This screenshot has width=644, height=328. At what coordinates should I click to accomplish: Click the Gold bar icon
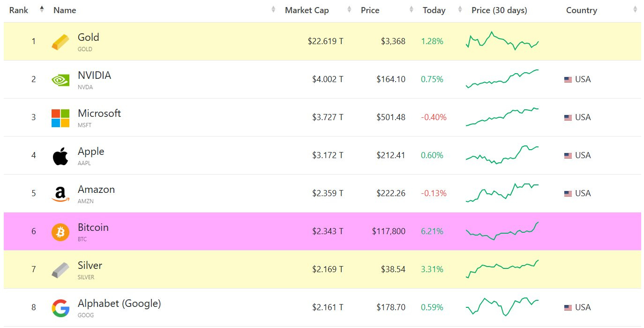(x=60, y=41)
